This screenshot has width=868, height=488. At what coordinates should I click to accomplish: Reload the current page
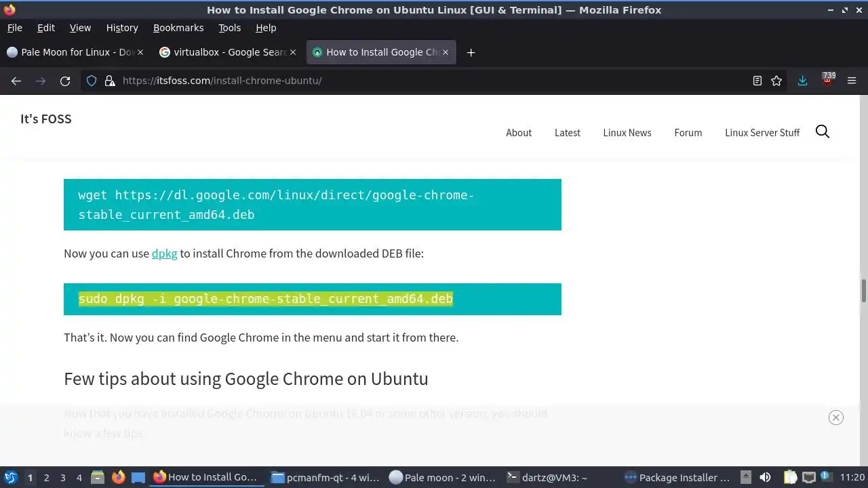click(65, 81)
